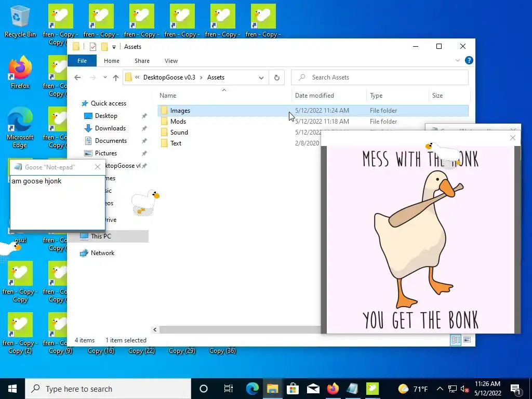Select Quick access in navigation pane

pyautogui.click(x=109, y=103)
